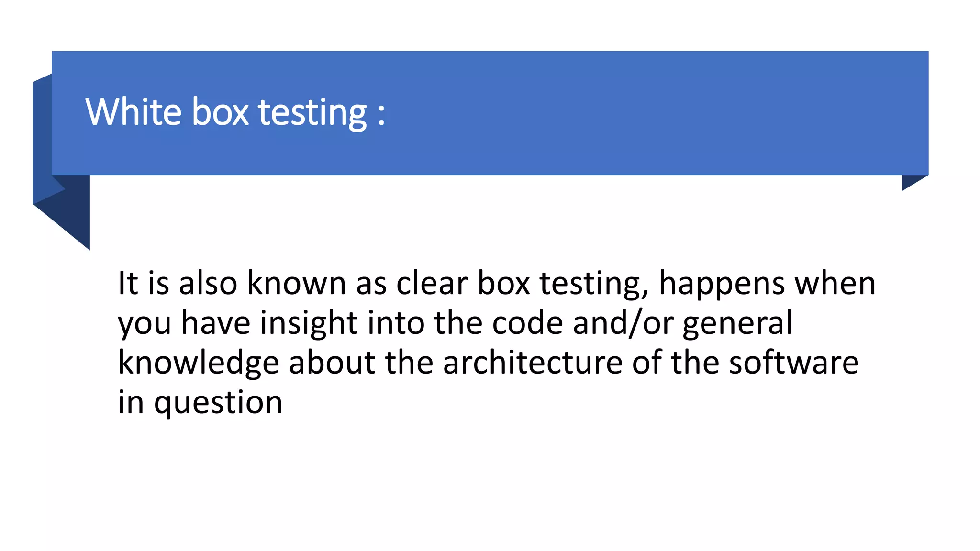Click the word "White" in the title
Image resolution: width=980 pixels, height=551 pixels.
134,112
